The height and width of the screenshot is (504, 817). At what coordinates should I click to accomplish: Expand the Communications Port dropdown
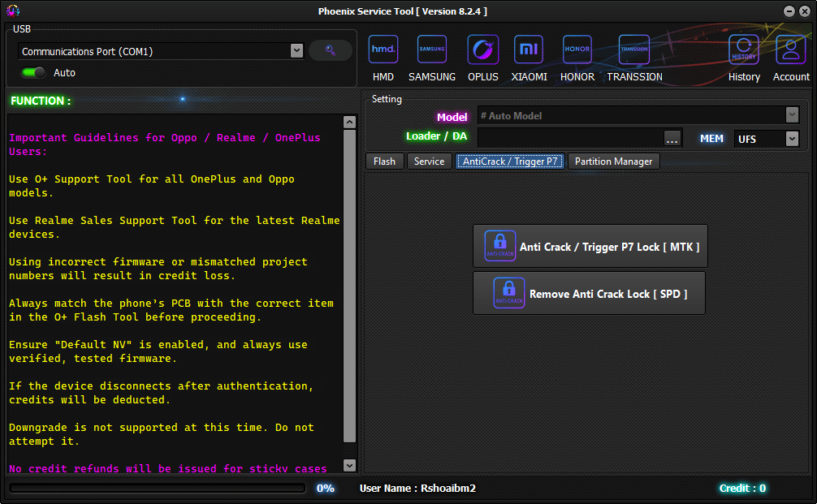296,51
